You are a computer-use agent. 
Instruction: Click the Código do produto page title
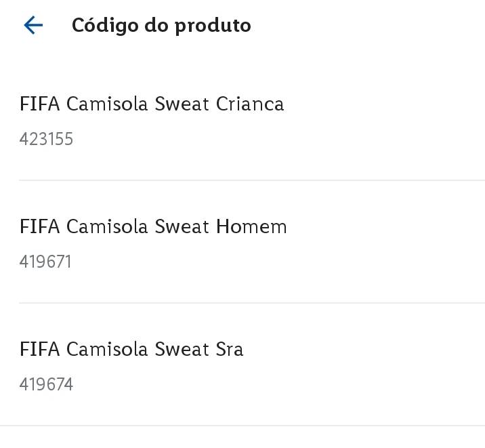161,25
